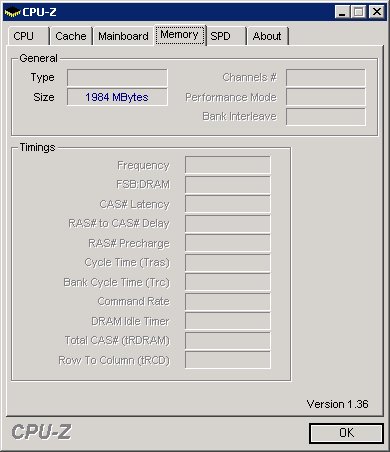Screen dimensions: 390x452
Task: Click the Row To Column (tRCD) field
Action: point(228,360)
